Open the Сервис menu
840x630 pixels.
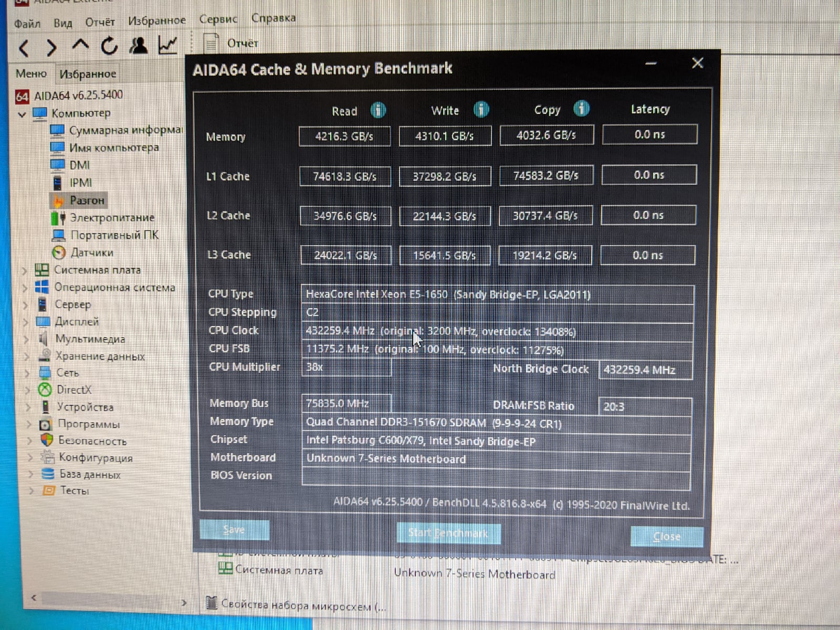(x=218, y=19)
